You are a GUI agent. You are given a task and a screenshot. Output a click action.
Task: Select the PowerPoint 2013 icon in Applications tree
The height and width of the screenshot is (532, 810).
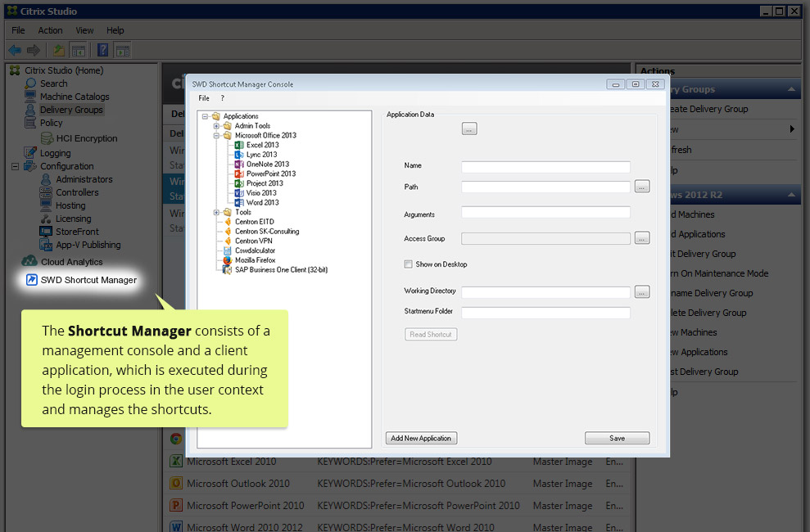(x=239, y=174)
